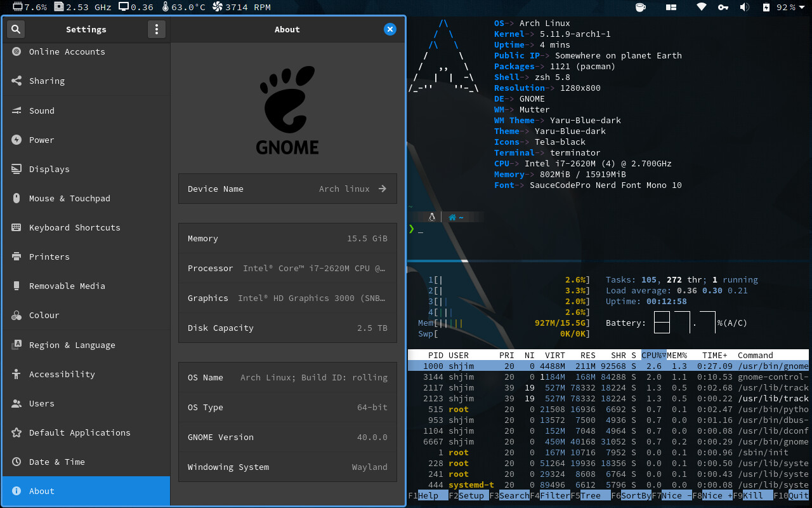This screenshot has width=812, height=508.
Task: Click F3 Search in htop
Action: click(509, 496)
